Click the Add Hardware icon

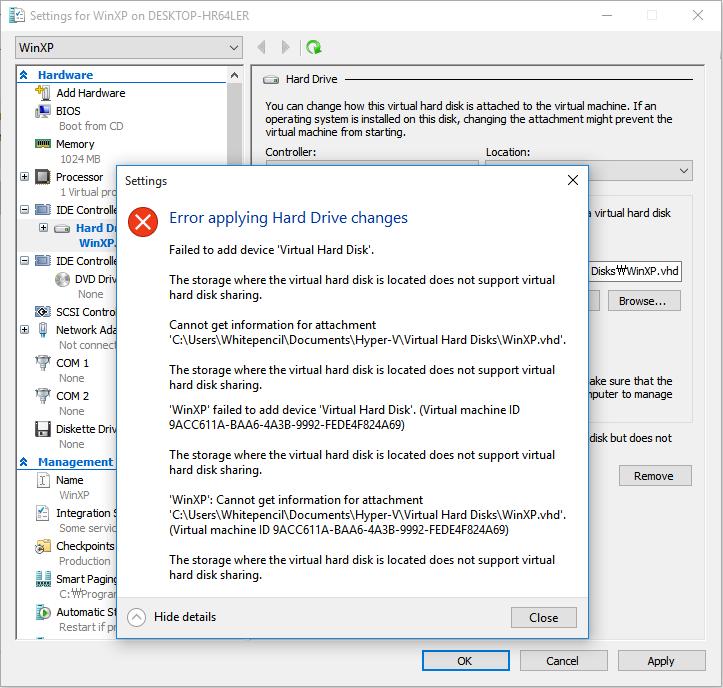tap(43, 93)
